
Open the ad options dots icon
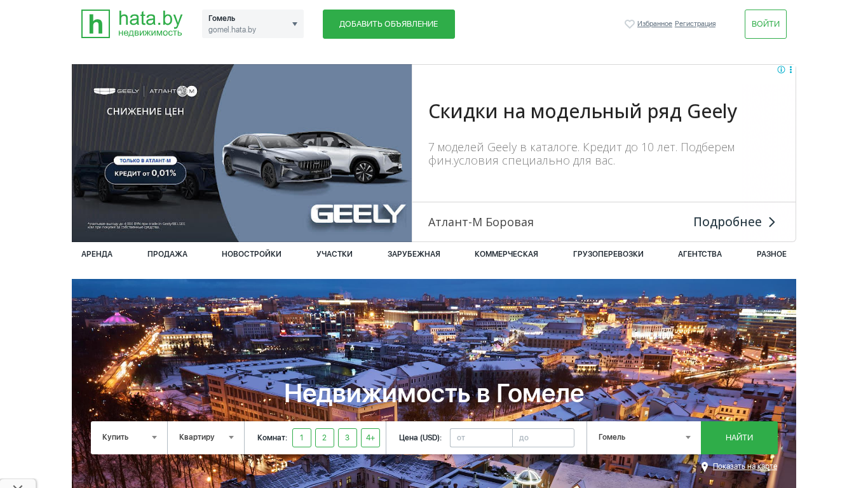coord(790,70)
